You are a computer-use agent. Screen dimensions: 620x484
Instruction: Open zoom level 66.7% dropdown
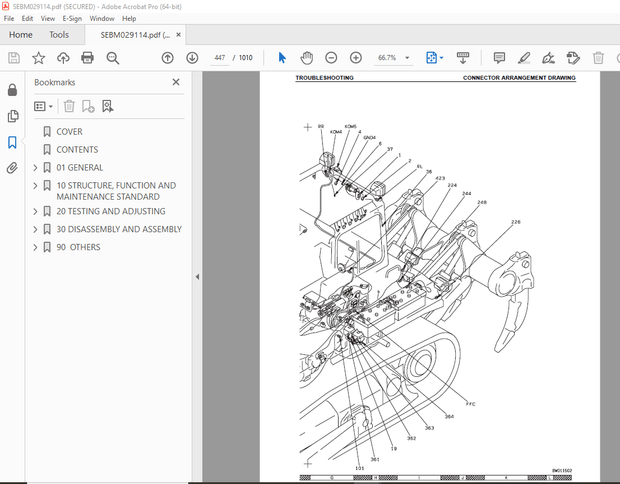coord(407,58)
